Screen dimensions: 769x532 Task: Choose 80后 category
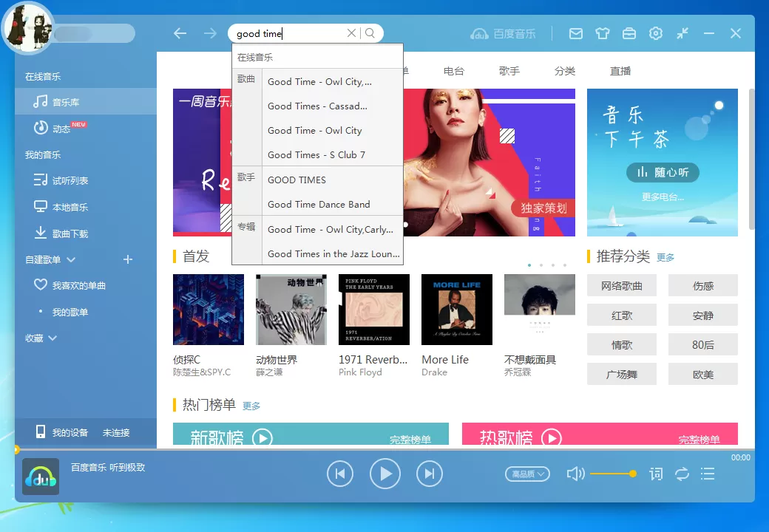[702, 345]
